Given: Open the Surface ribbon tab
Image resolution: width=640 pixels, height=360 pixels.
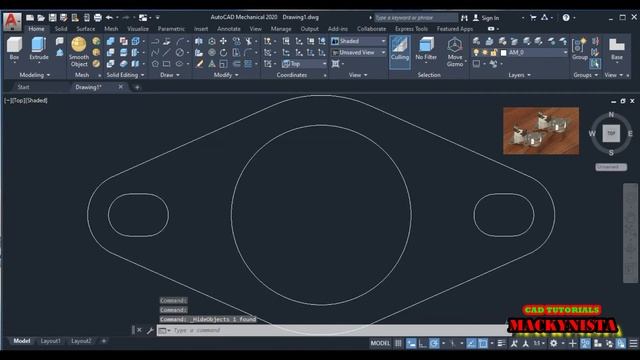Looking at the screenshot, I should click(86, 29).
